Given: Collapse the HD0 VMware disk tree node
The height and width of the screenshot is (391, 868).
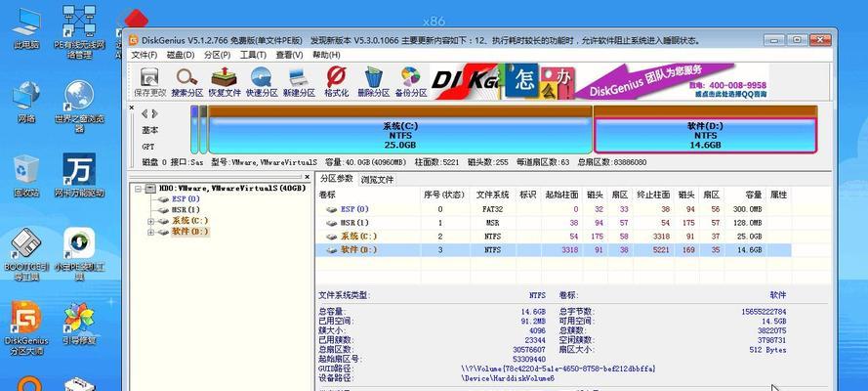Looking at the screenshot, I should click(138, 189).
